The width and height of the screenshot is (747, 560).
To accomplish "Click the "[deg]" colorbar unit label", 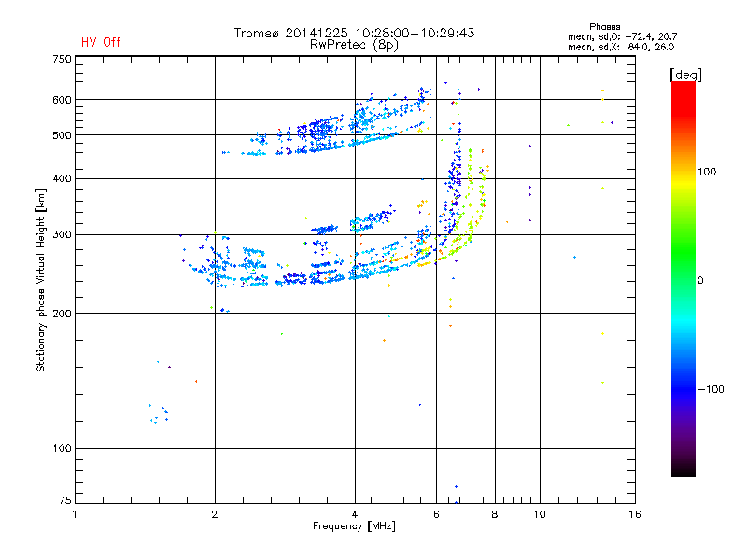I will pyautogui.click(x=685, y=75).
